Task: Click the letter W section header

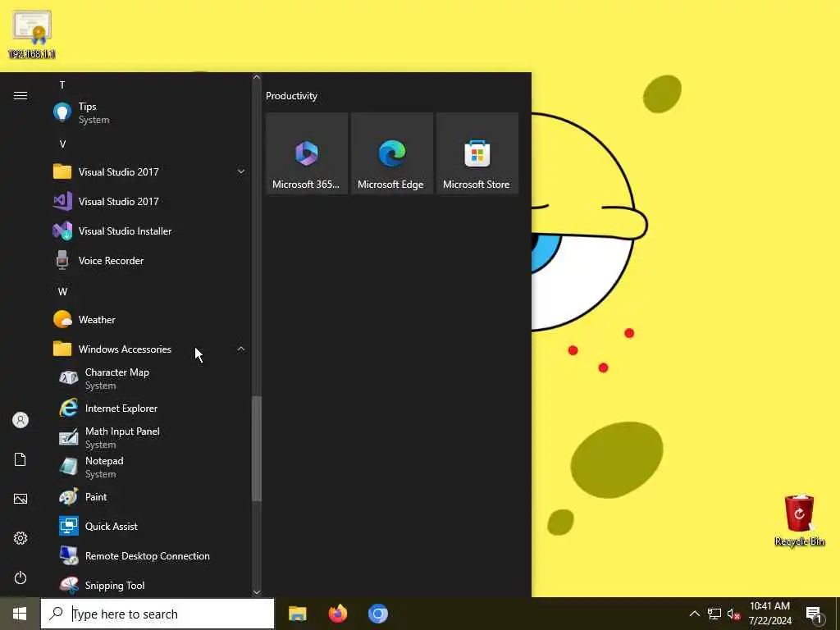Action: coord(62,291)
